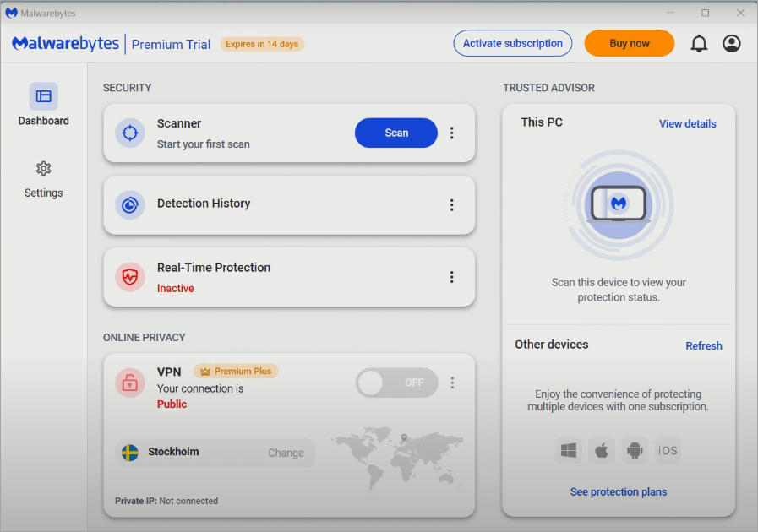Select the Android device icon
The height and width of the screenshot is (532, 758).
coord(634,450)
